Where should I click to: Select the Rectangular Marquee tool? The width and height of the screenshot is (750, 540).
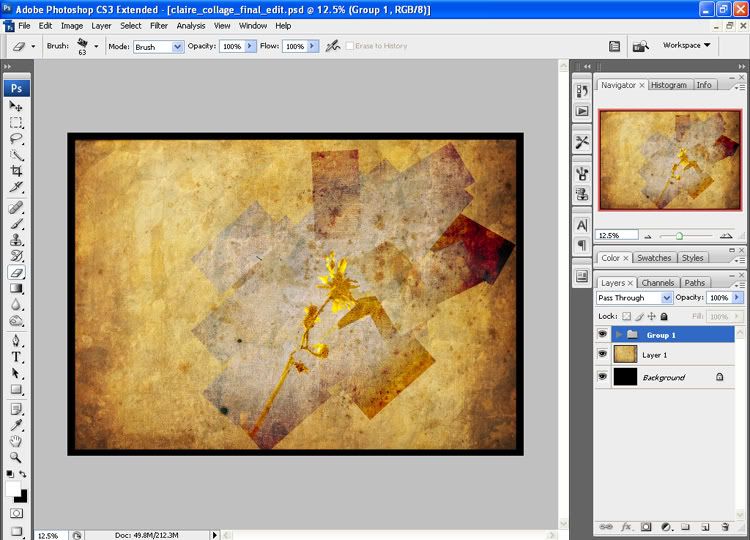click(16, 122)
